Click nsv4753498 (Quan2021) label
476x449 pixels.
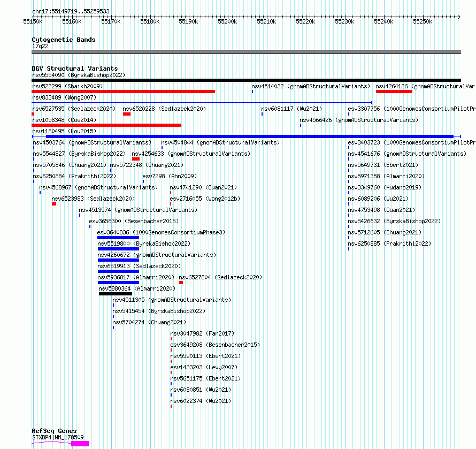[381, 210]
